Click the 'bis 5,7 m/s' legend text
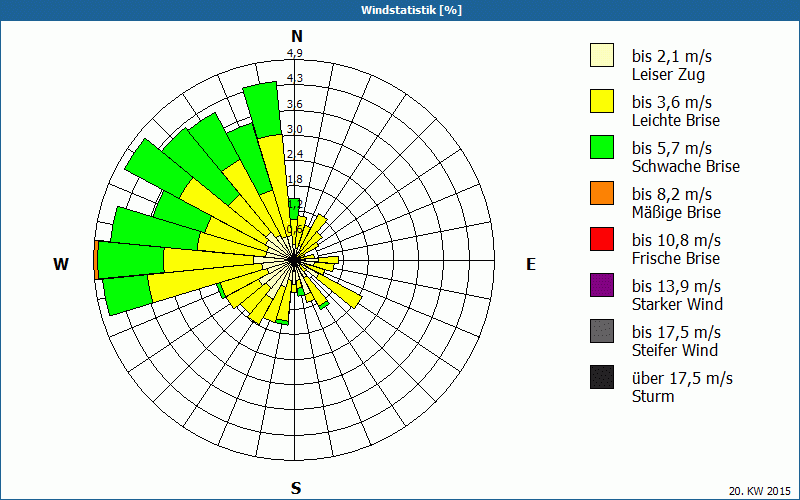Screen dimensions: 800x500 [x=671, y=148]
